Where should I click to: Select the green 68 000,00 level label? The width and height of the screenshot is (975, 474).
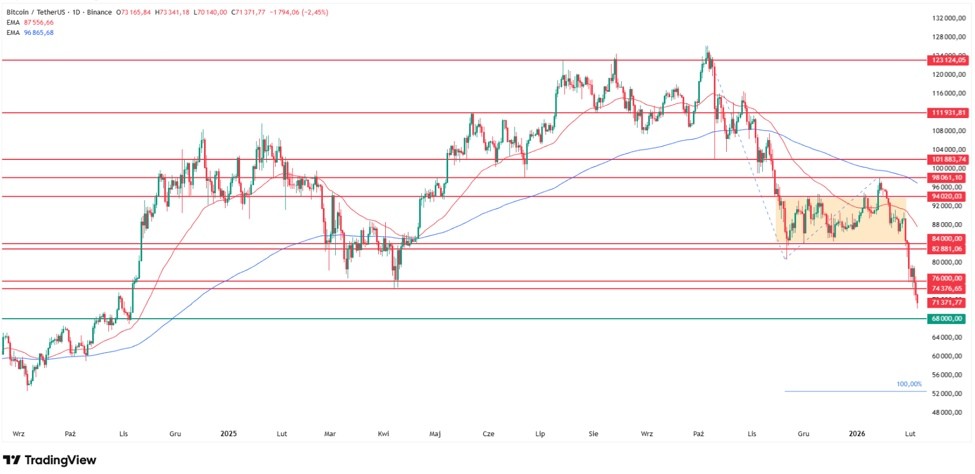tap(945, 319)
